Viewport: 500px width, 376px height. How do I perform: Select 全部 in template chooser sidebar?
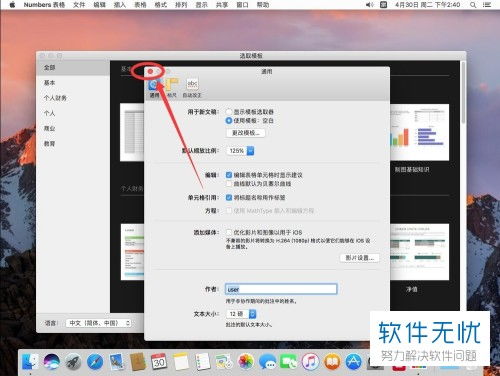click(73, 68)
